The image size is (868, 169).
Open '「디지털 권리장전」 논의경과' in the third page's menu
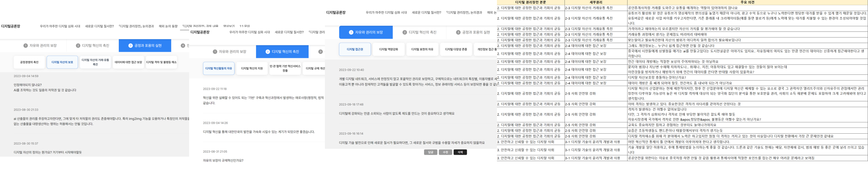click(464, 12)
